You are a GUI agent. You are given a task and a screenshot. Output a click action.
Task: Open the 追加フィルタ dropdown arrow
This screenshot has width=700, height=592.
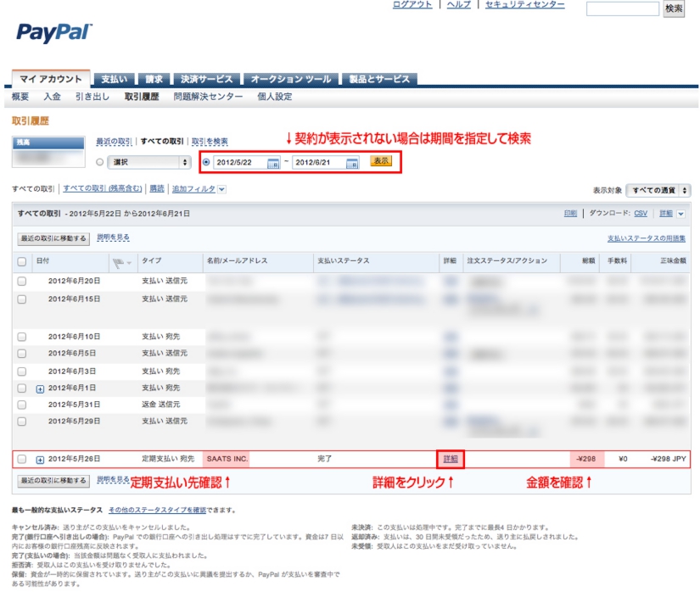(222, 189)
